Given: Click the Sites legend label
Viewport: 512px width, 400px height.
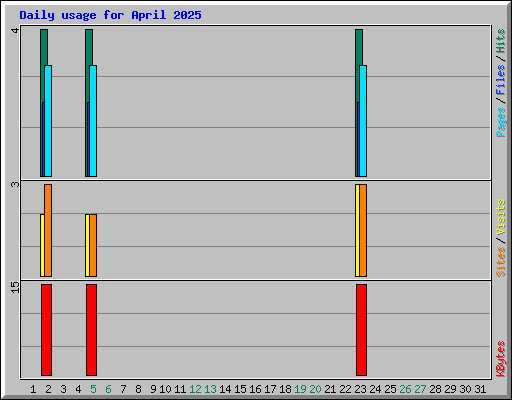Looking at the screenshot, I should [501, 262].
